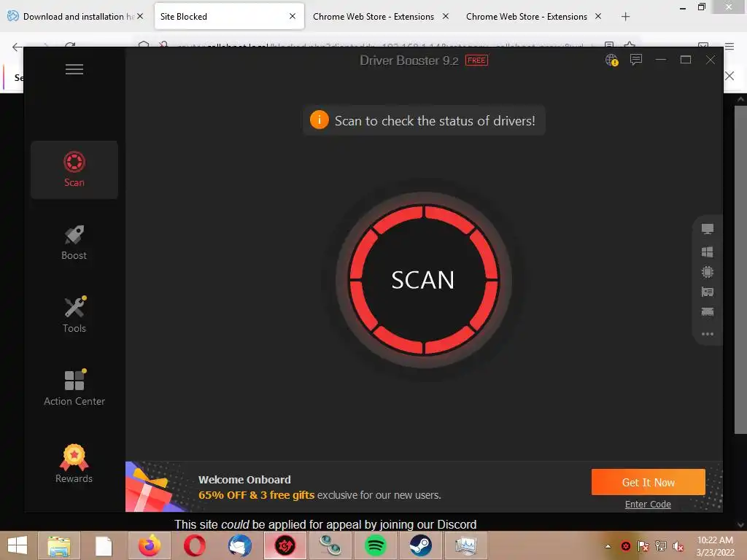Viewport: 747px width, 560px height.
Task: Click the CPU chip icon on right panel
Action: point(708,272)
